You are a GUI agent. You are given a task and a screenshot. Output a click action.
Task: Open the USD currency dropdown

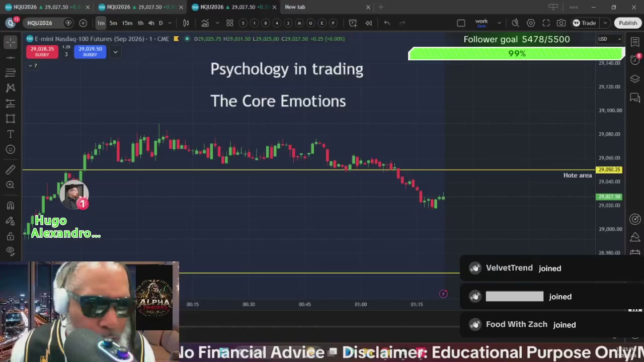coord(609,39)
